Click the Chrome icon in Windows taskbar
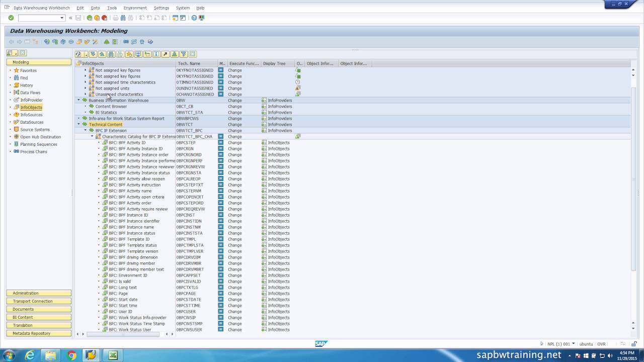 click(71, 355)
